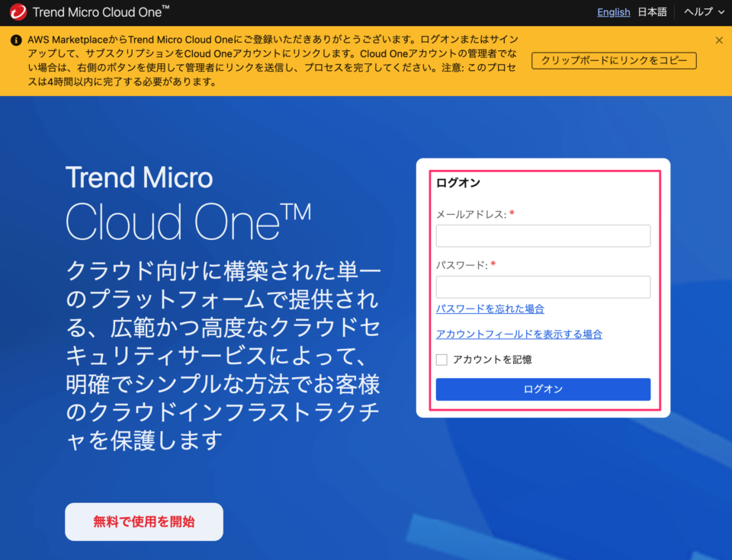Dismiss the AWS Marketplace banner with the X icon

click(719, 40)
